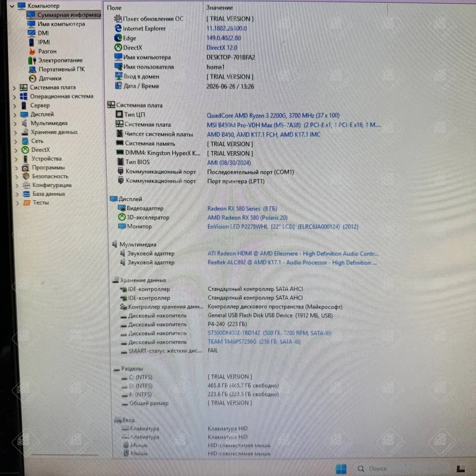Image resolution: width=476 pixels, height=476 pixels.
Task: Click the Последовательный порт (COM1) value
Action: tap(250, 172)
